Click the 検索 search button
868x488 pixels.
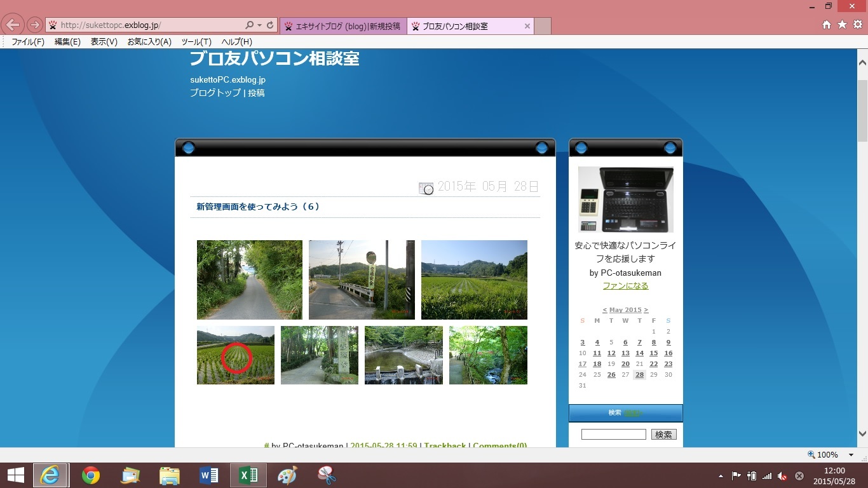(664, 435)
